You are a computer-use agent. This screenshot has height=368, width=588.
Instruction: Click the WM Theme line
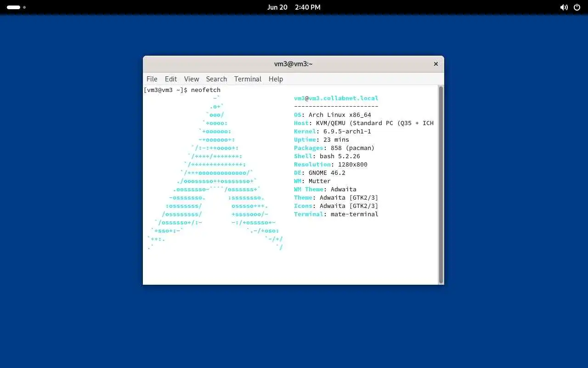(325, 190)
